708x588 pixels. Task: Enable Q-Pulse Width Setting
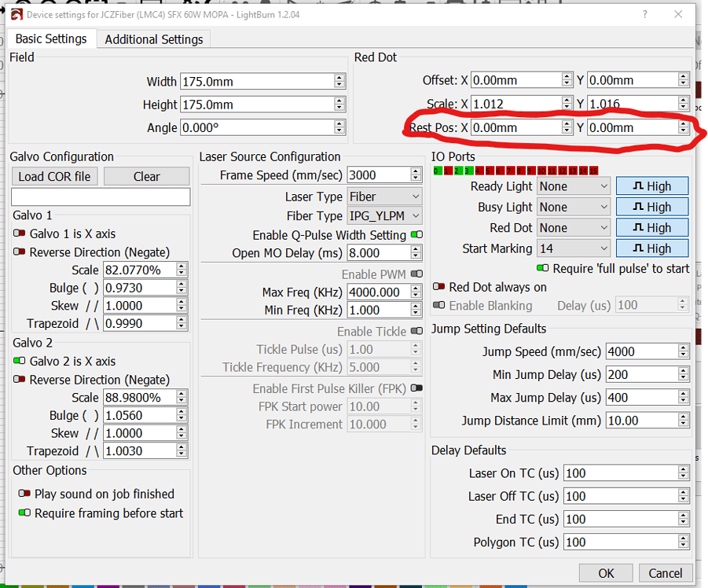(416, 234)
